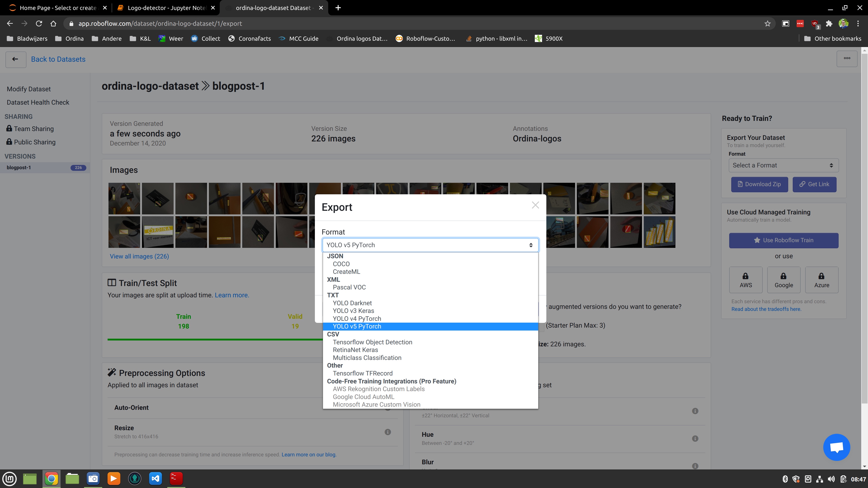This screenshot has width=868, height=488.
Task: Click the back arrow button beside Back to Datasets
Action: (16, 60)
